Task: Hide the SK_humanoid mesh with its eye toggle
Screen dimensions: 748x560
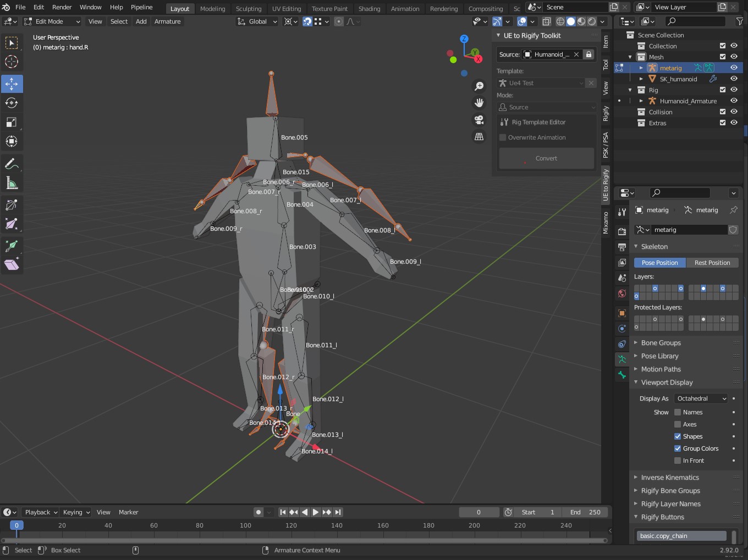Action: tap(734, 79)
